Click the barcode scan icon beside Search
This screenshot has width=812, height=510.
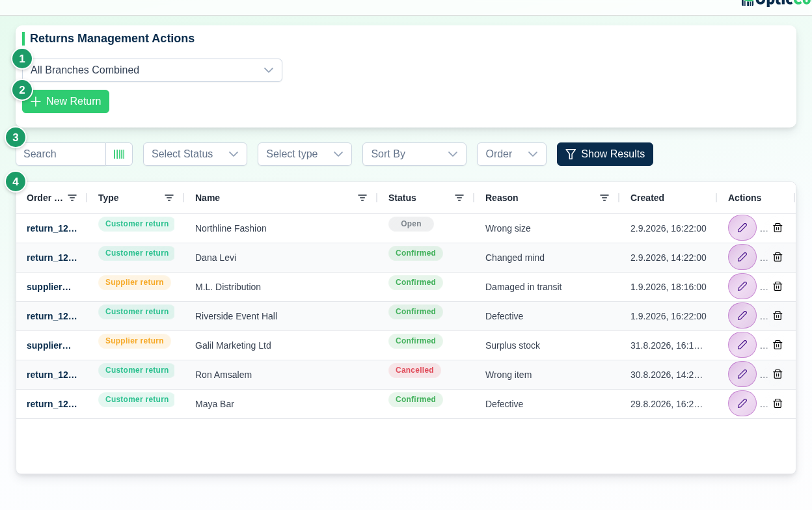coord(119,154)
